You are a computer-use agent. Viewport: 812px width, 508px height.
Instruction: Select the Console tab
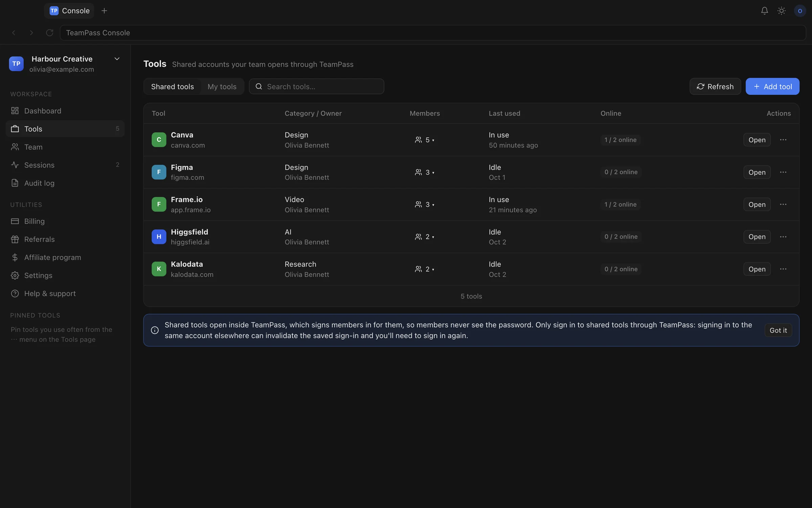(x=69, y=11)
